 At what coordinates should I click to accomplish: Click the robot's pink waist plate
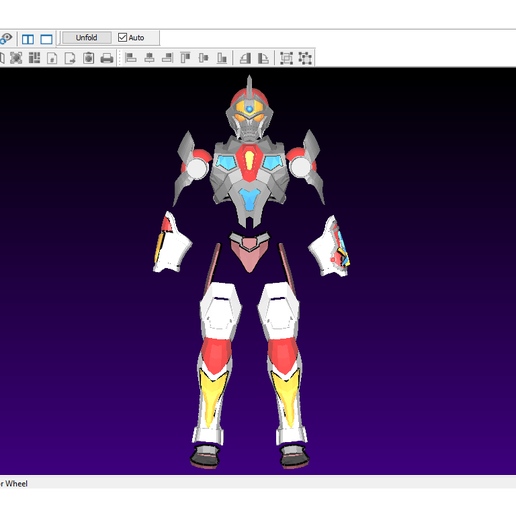tap(249, 253)
